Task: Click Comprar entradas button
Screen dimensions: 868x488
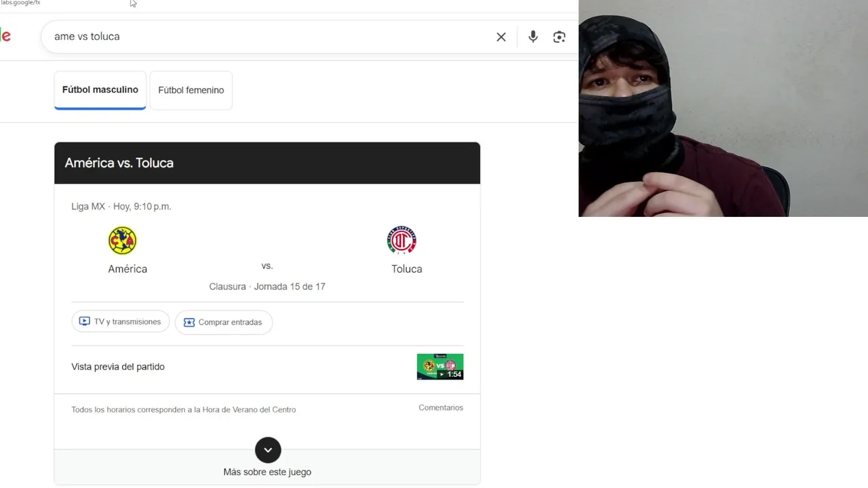Action: click(x=224, y=322)
